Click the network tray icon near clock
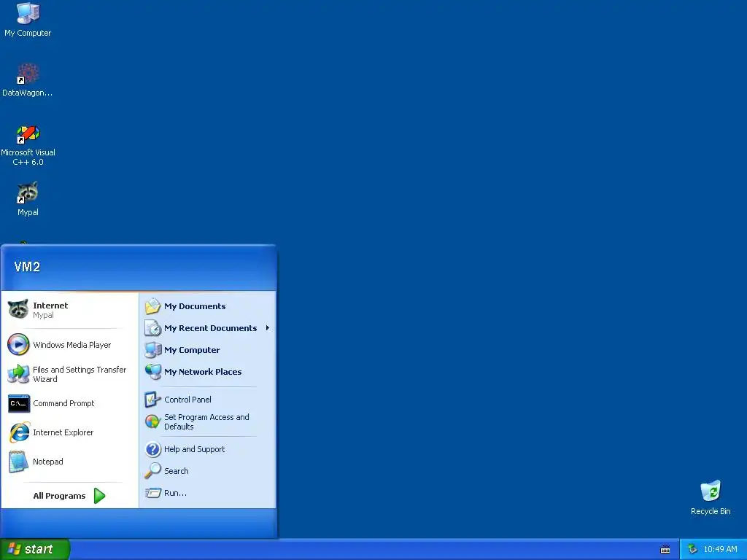Viewport: 747px width, 560px height. click(693, 549)
